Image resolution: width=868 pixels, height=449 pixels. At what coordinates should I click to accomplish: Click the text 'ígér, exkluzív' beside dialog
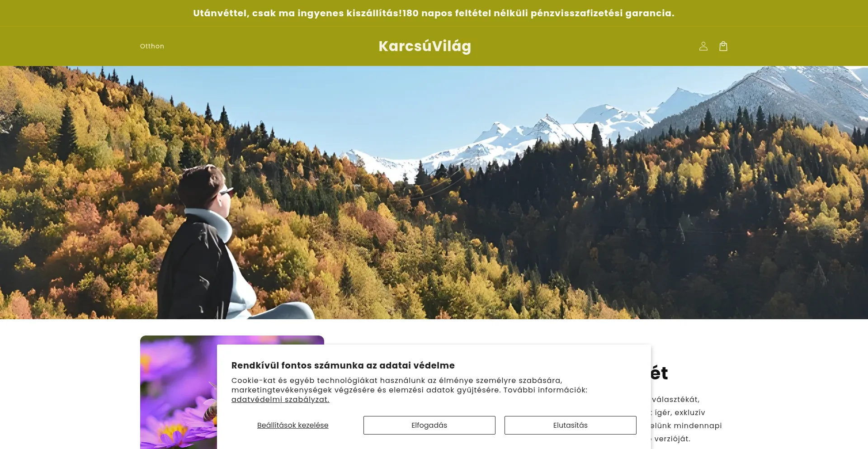678,412
